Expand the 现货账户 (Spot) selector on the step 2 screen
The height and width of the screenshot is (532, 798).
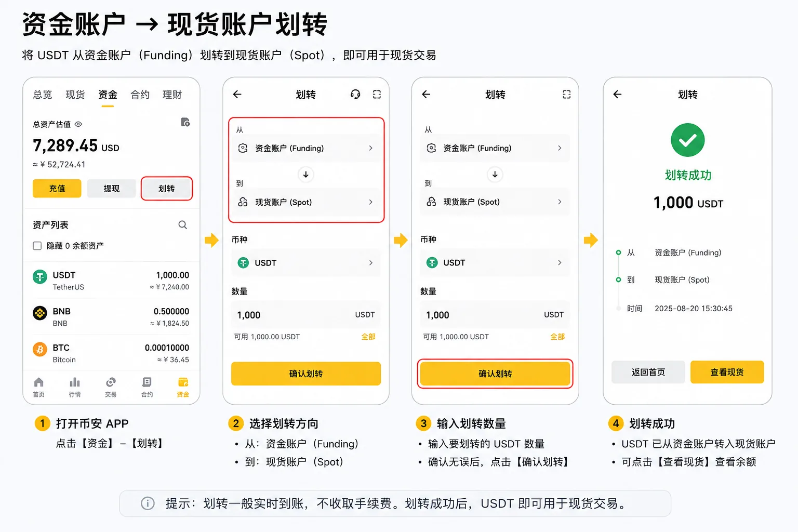click(306, 202)
